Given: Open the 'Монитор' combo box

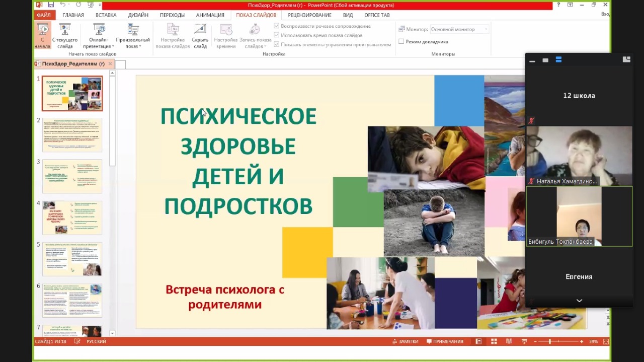Looking at the screenshot, I should pos(459,29).
